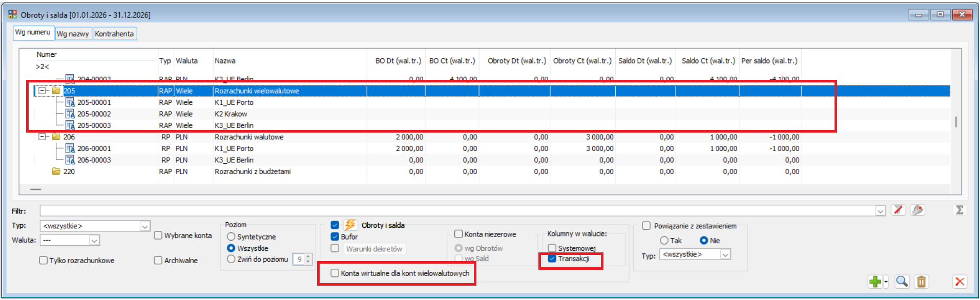Switch to the Kontrahenta tab

(x=115, y=34)
